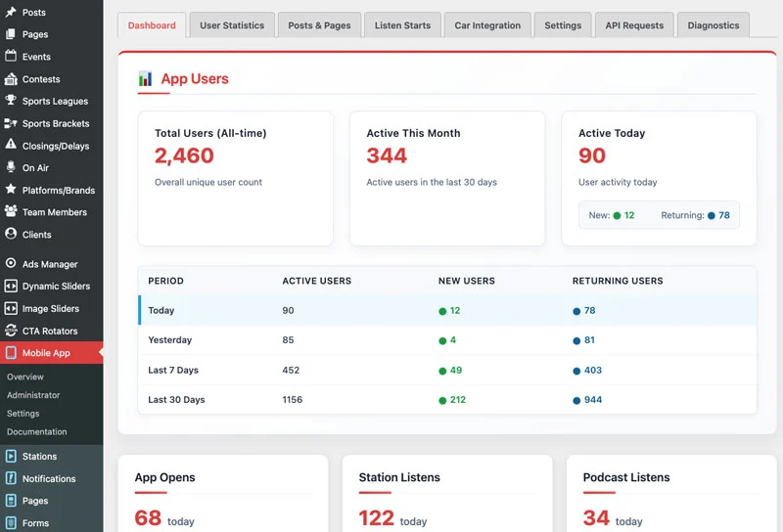Open the User Statistics tab
Viewport: 783px width, 532px height.
[x=232, y=25]
